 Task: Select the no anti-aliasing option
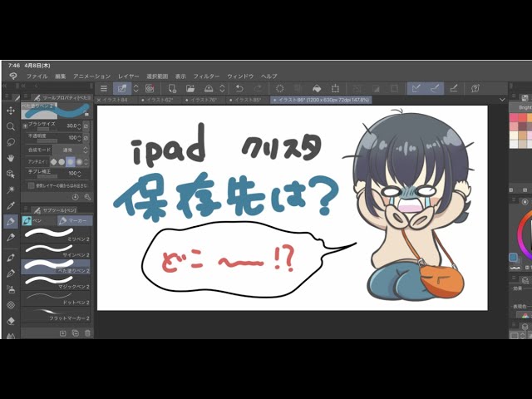(x=53, y=162)
